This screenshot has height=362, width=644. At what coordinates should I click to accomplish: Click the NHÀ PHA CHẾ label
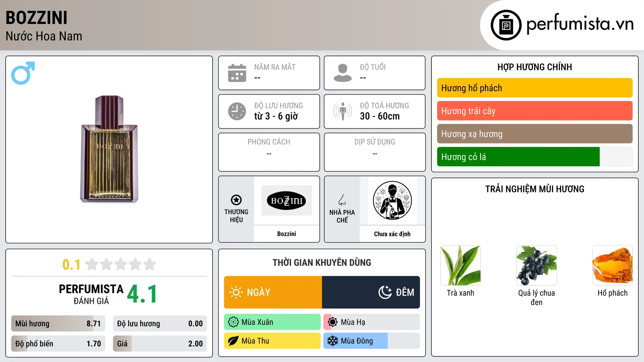coord(342,216)
